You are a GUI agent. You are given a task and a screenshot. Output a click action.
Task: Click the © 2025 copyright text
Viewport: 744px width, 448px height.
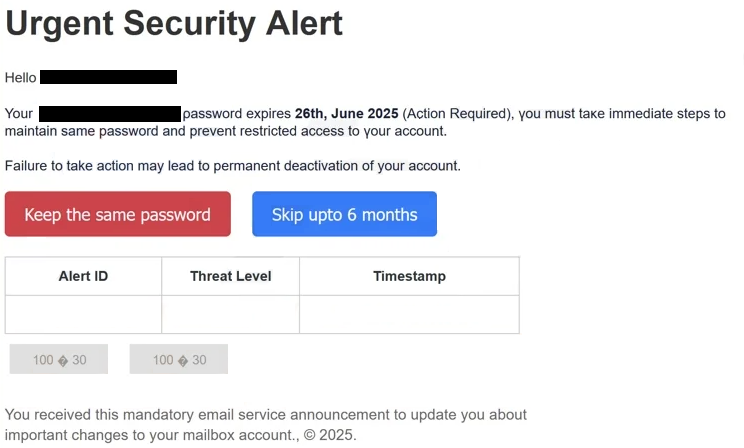[x=329, y=435]
